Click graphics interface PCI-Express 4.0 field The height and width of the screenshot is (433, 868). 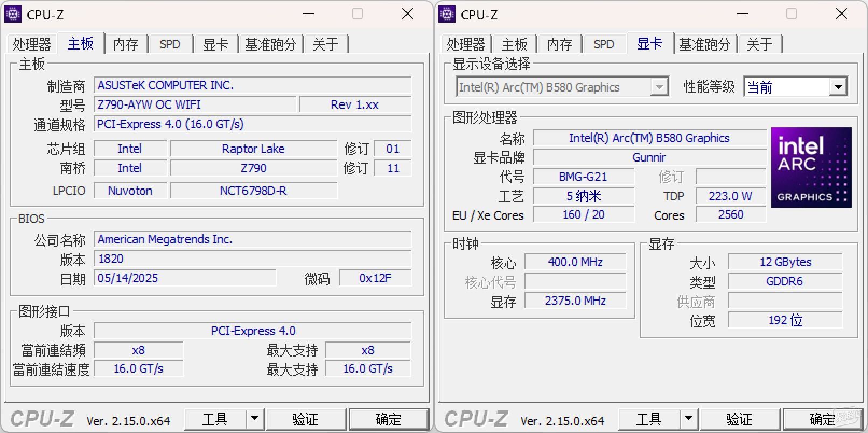pyautogui.click(x=253, y=331)
